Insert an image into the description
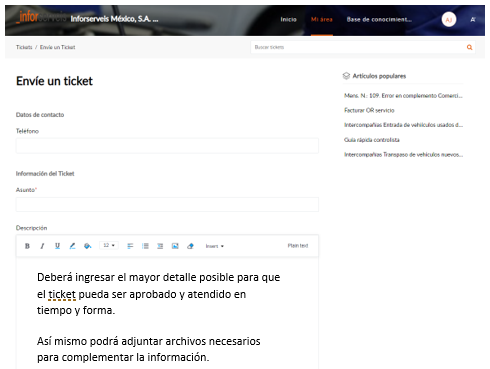 click(175, 246)
